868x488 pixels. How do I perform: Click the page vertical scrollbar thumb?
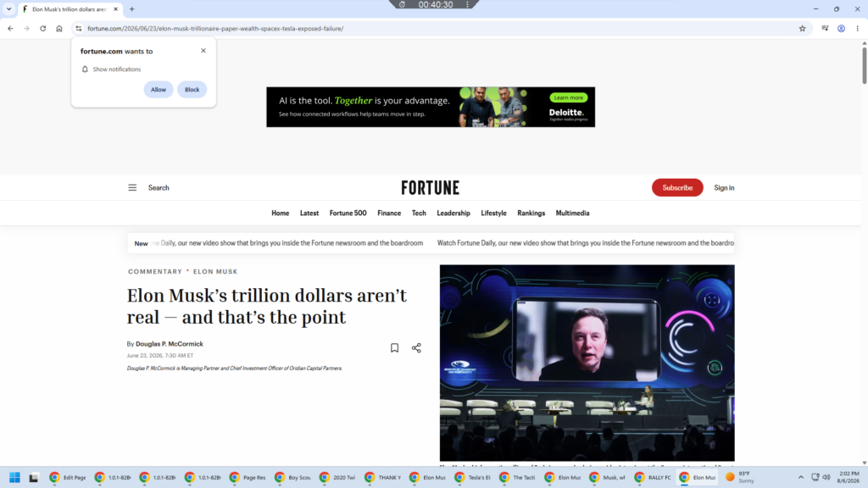tap(864, 65)
